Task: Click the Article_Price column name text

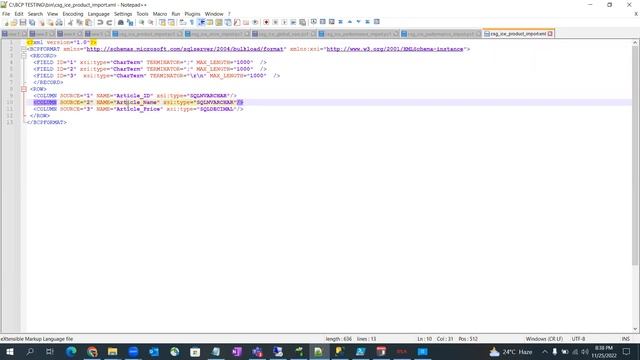Action: click(138, 109)
